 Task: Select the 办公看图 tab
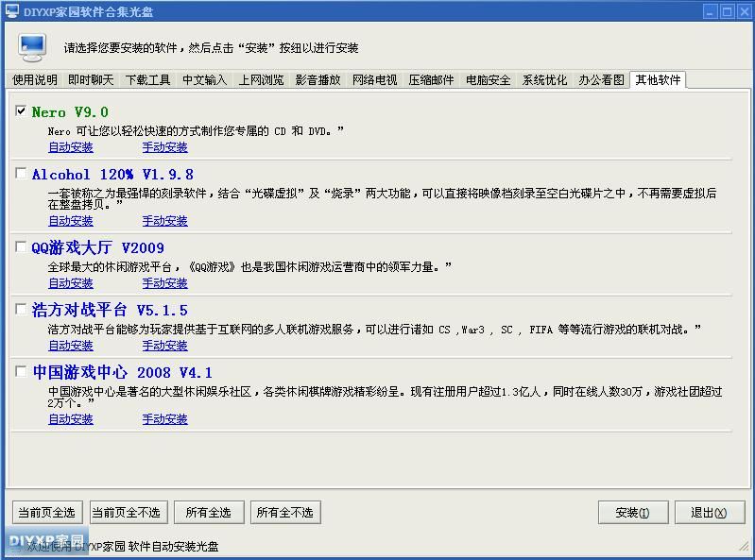(601, 80)
